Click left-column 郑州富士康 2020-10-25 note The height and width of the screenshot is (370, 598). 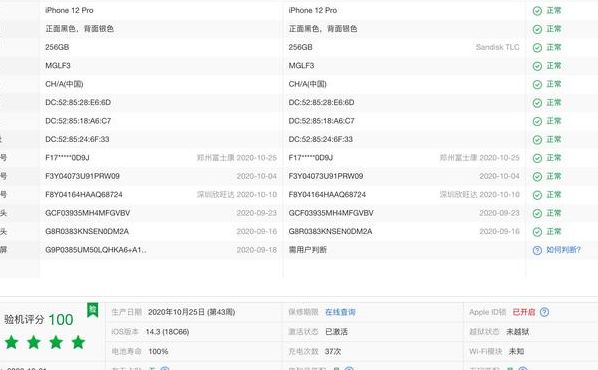236,158
